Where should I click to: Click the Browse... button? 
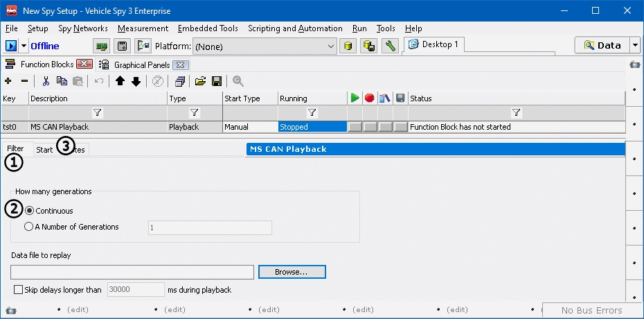tap(292, 272)
